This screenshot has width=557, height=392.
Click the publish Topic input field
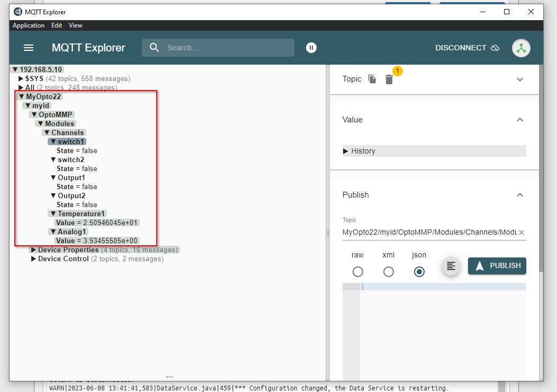(x=429, y=232)
